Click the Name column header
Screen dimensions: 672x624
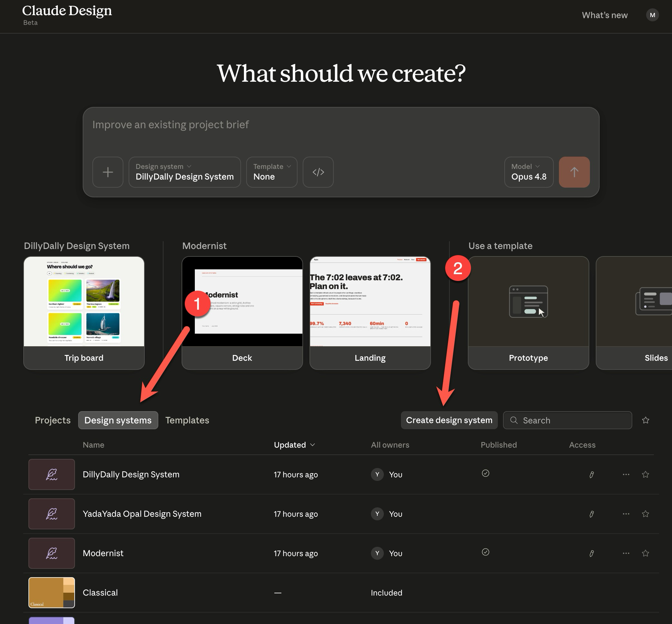(94, 445)
